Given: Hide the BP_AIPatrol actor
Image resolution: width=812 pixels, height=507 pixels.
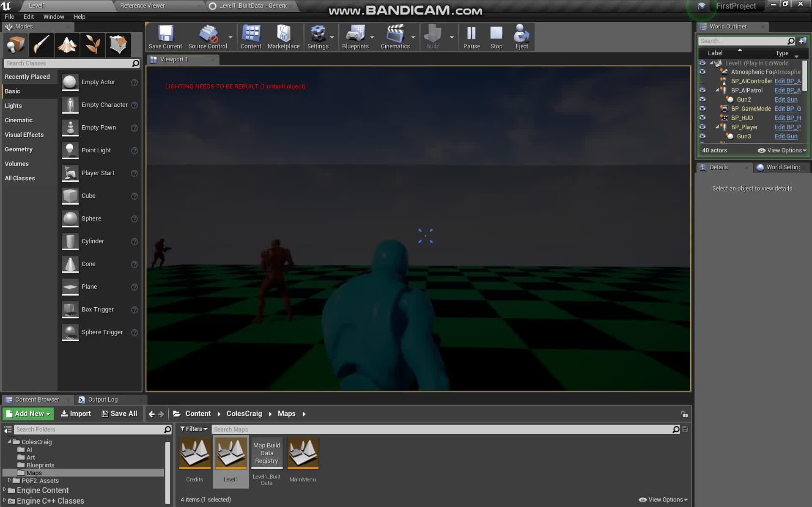Looking at the screenshot, I should coord(703,90).
